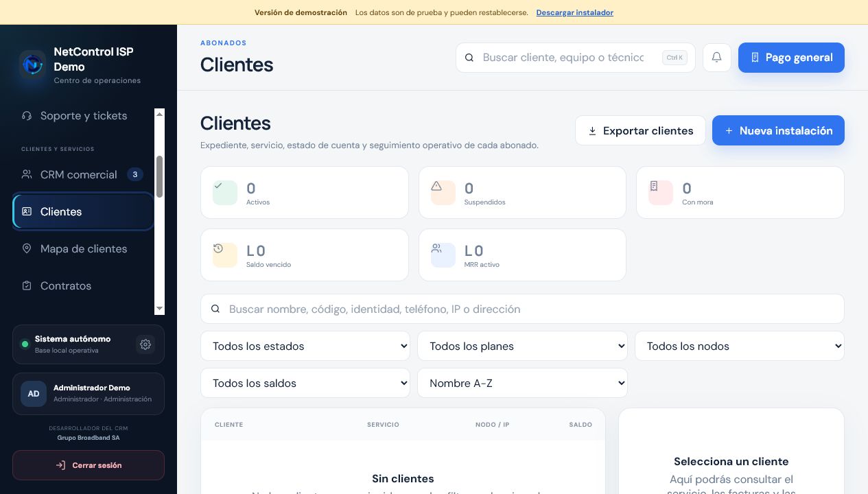The image size is (868, 494).
Task: Click the people icon beside CRM comercial
Action: [x=27, y=174]
